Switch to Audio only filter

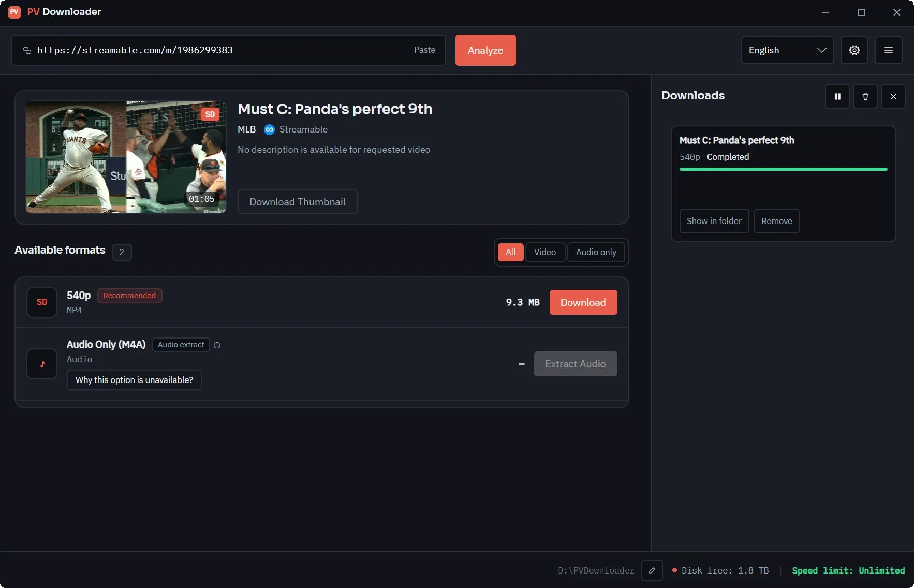tap(596, 252)
